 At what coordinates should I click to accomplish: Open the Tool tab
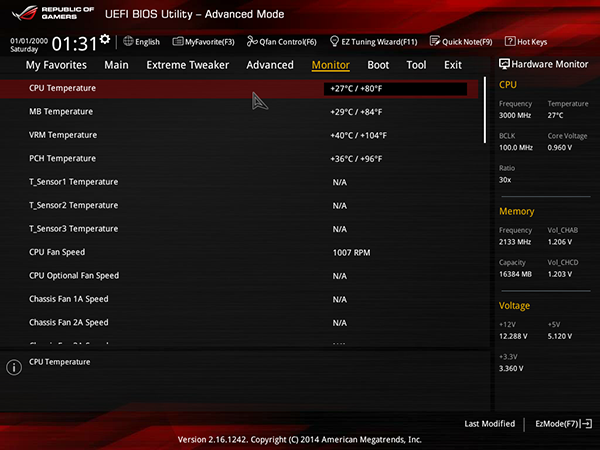tap(416, 65)
